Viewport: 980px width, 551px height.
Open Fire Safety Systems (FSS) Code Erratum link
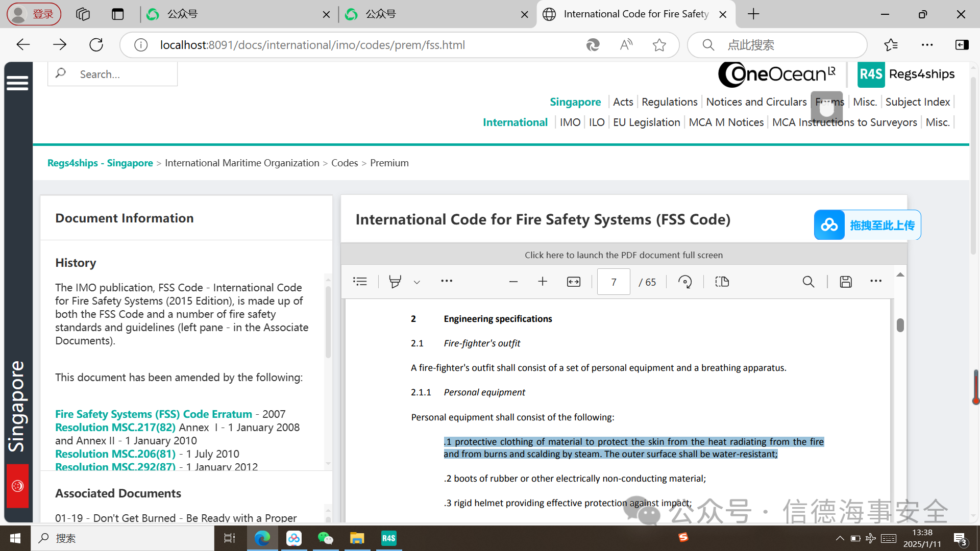[x=154, y=414]
